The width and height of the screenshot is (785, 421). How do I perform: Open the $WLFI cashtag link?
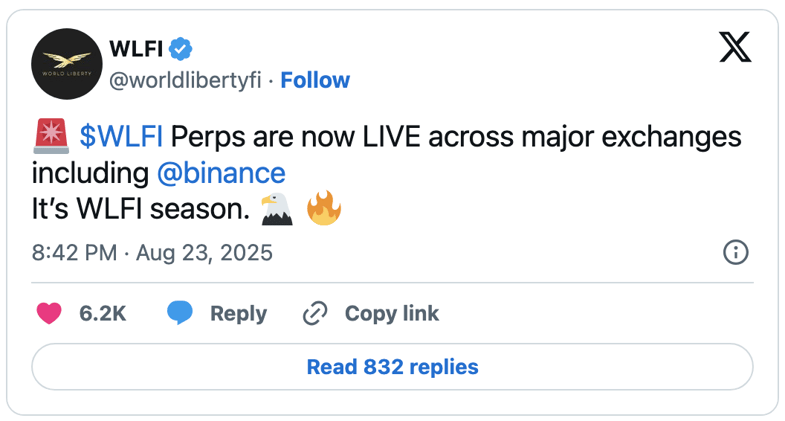pos(121,136)
